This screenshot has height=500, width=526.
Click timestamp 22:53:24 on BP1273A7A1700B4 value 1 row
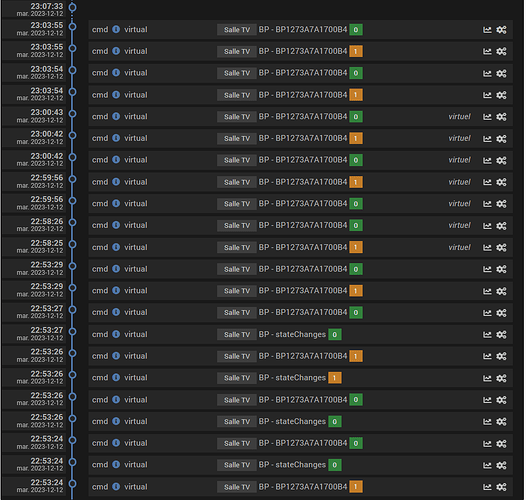47,483
